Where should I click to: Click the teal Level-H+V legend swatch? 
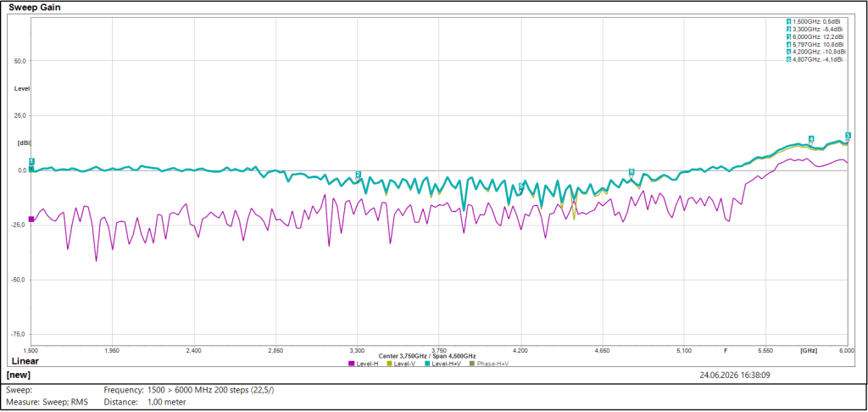(x=427, y=364)
